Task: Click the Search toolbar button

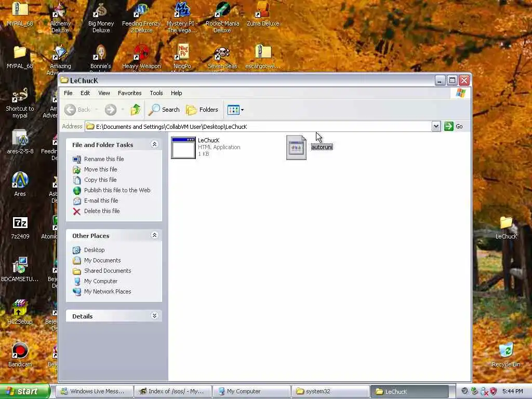Action: pos(164,110)
